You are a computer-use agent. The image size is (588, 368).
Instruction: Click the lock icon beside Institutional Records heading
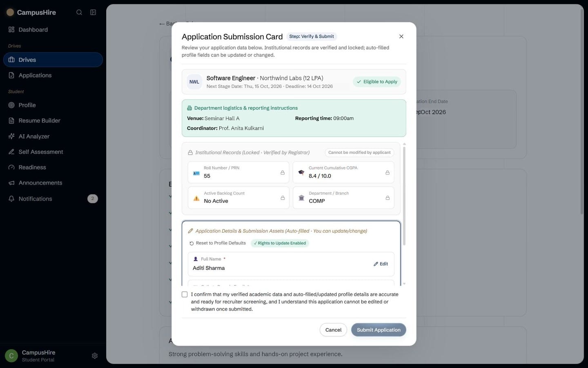click(190, 153)
